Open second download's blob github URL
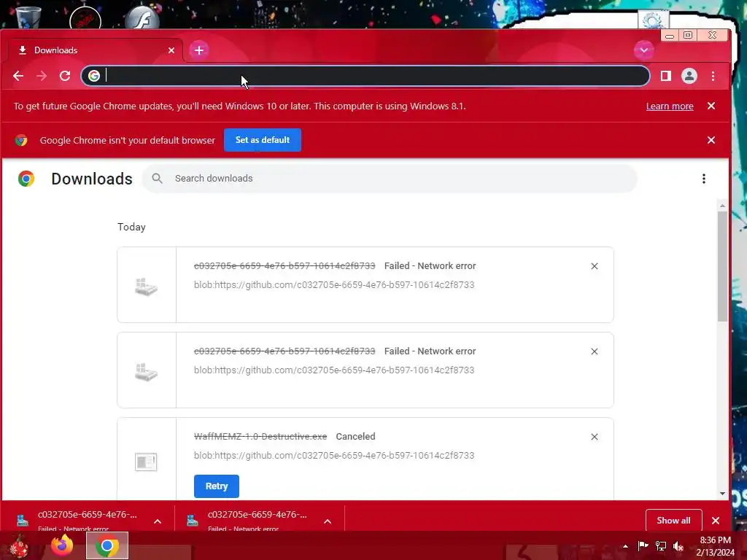This screenshot has height=560, width=747. pos(334,370)
